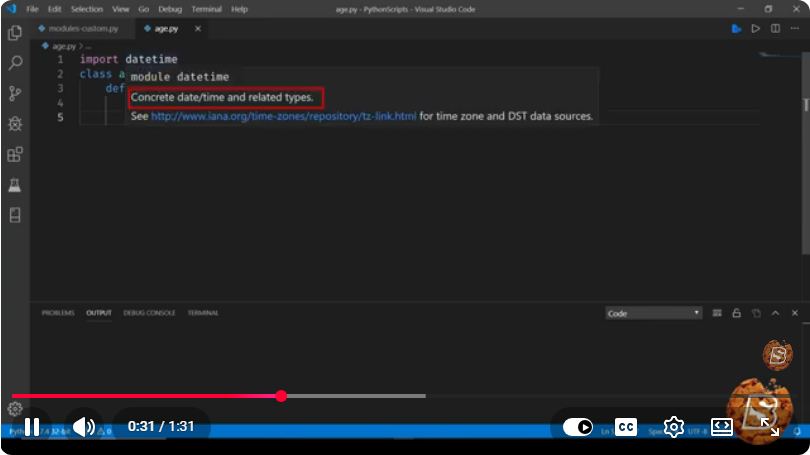Screen dimensions: 810x455
Task: Click the VS Code logo icon
Action: 11,9
